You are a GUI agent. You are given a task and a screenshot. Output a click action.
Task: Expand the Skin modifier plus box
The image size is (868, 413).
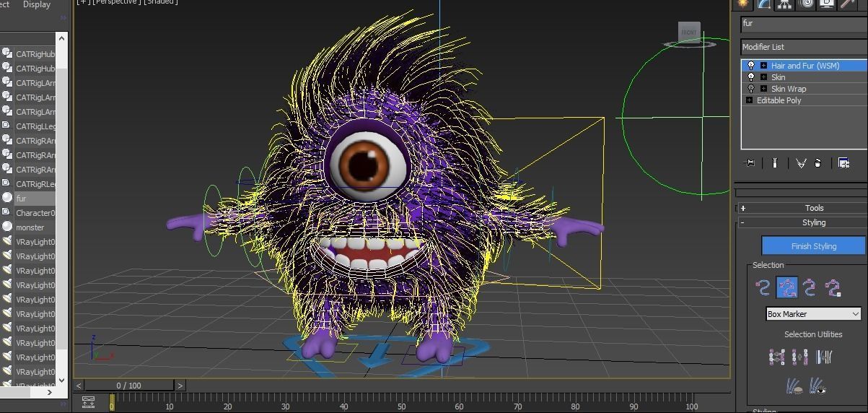point(763,77)
